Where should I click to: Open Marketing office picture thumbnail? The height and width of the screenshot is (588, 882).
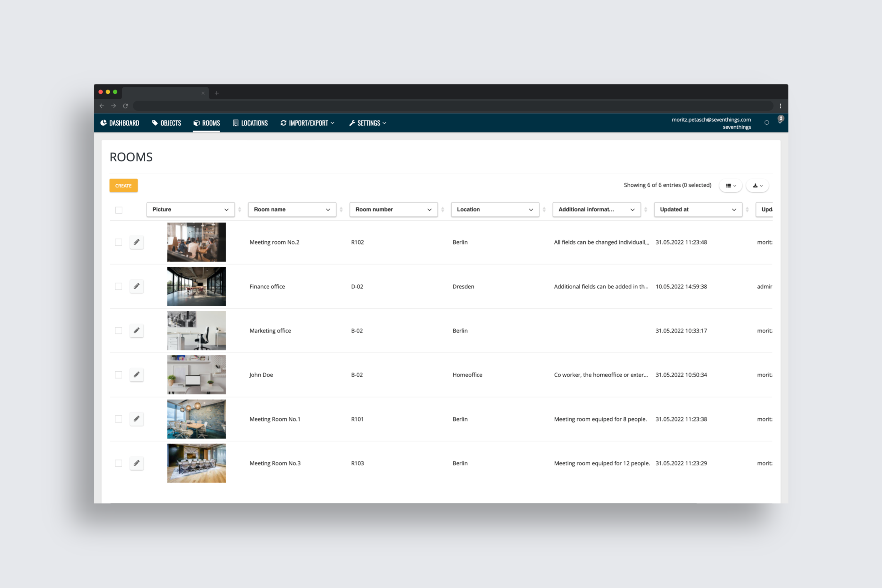coord(196,331)
